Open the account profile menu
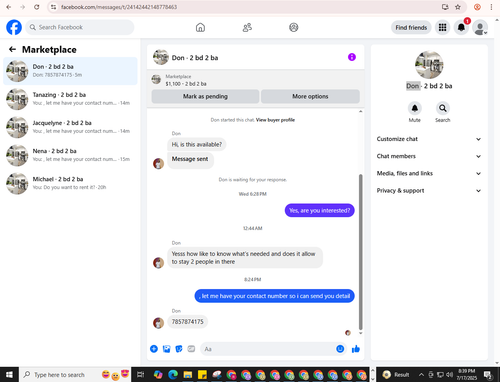This screenshot has width=500, height=382. [x=480, y=27]
